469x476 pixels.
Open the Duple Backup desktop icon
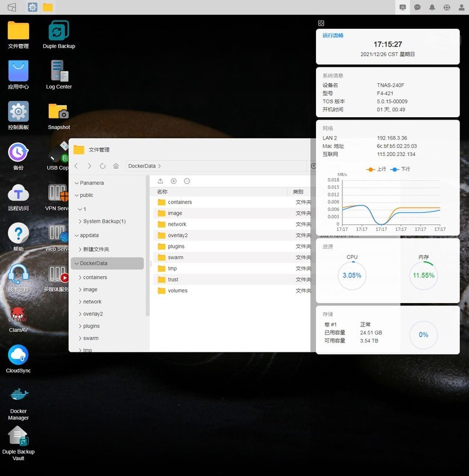pyautogui.click(x=59, y=32)
